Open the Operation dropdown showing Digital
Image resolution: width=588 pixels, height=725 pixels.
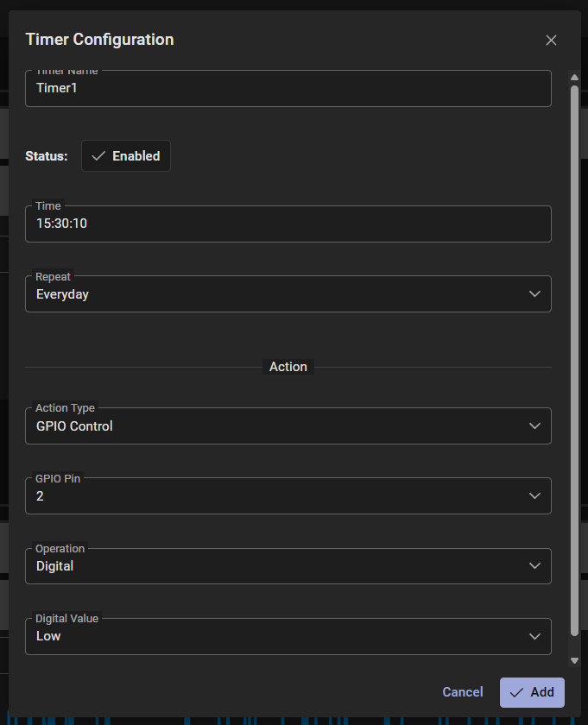coord(288,565)
